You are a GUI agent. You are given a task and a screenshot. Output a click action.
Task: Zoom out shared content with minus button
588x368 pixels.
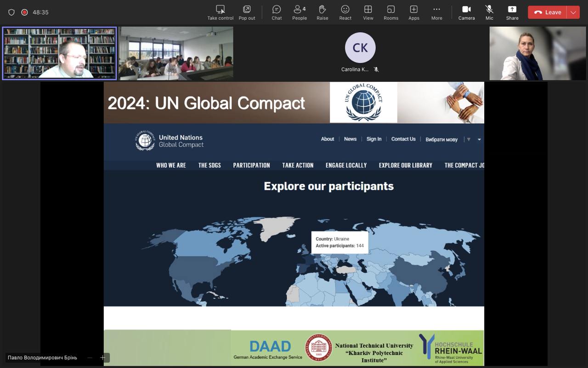tap(90, 357)
